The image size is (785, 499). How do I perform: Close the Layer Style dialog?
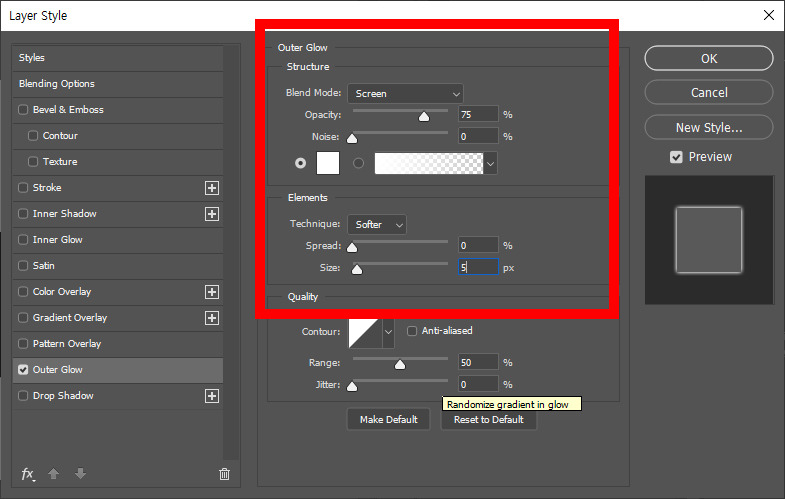click(769, 15)
